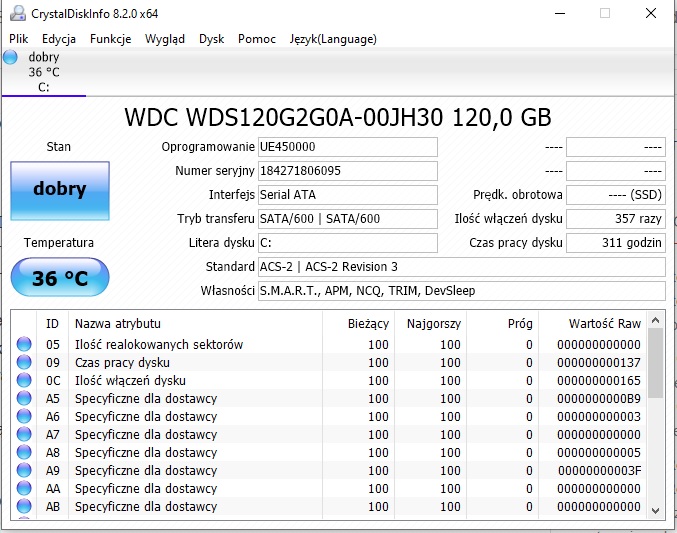
Task: Click the transfer mode field SATA/600
Action: click(x=348, y=219)
